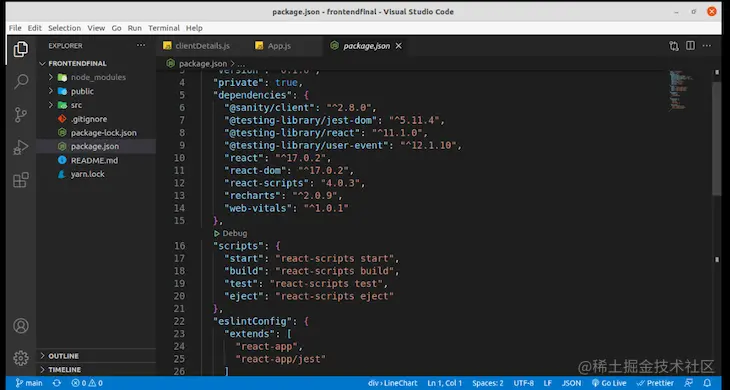Open the Extensions view

click(x=20, y=180)
